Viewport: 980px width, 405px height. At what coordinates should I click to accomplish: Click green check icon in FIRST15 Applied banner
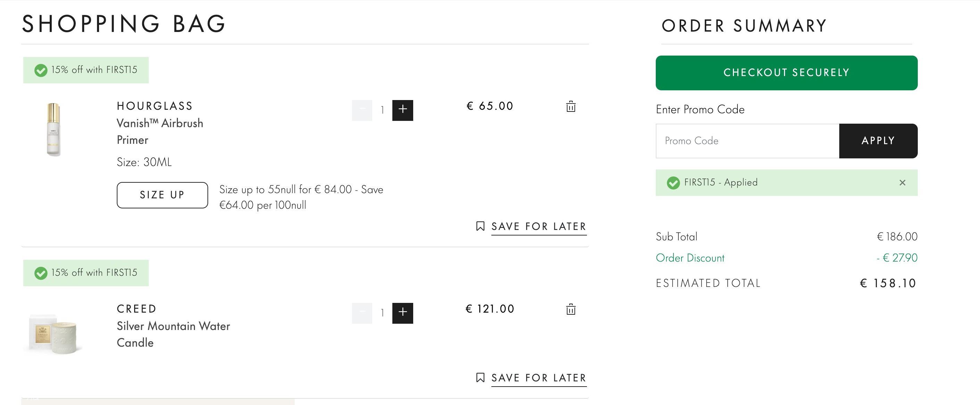[673, 183]
